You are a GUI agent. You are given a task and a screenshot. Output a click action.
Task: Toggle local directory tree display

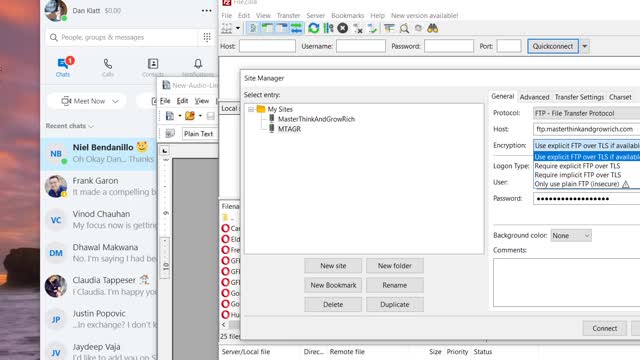click(x=267, y=28)
